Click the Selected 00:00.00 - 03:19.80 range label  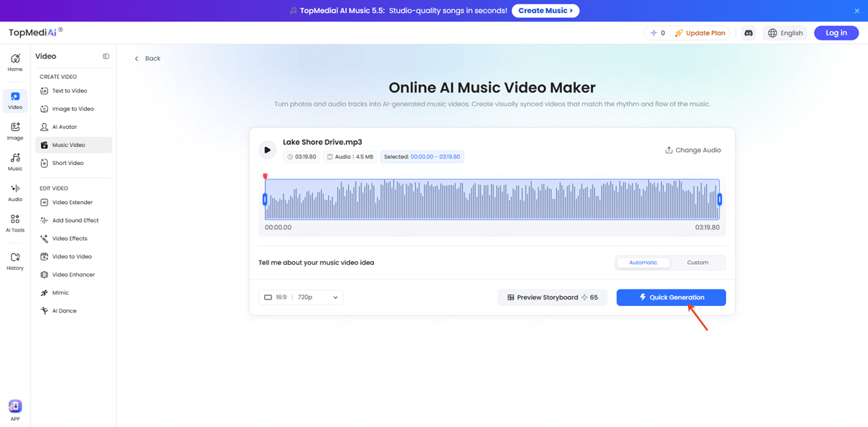[x=422, y=156]
